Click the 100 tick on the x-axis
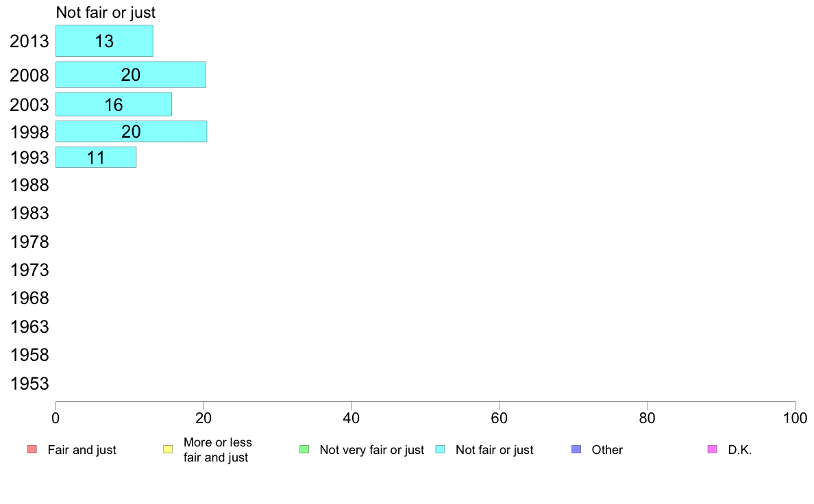 click(795, 418)
